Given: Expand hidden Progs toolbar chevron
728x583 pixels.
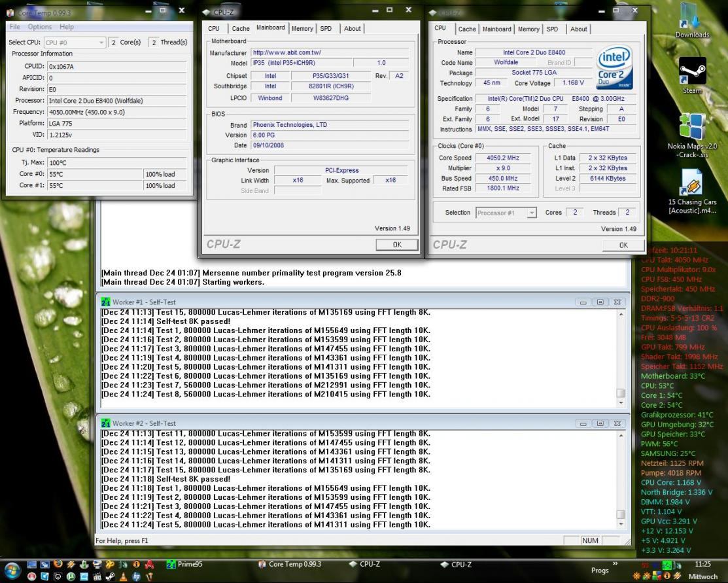Looking at the screenshot, I should (x=615, y=563).
